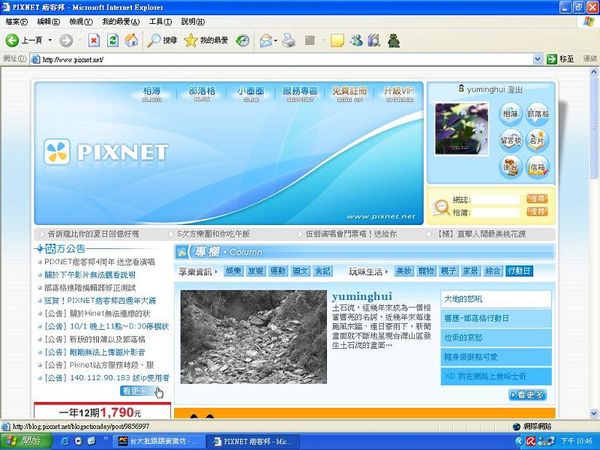Image resolution: width=600 pixels, height=450 pixels.
Task: Click the gray Edit toolbar icon
Action: pos(310,40)
